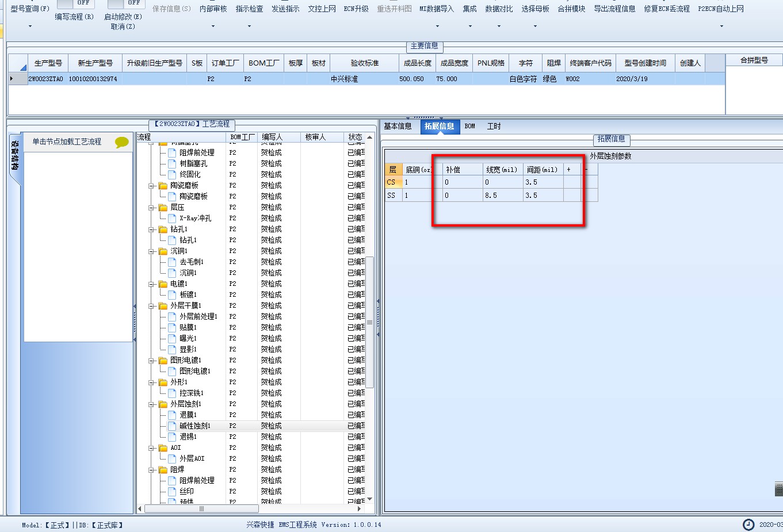Click the + add row button in etching table

(x=568, y=169)
